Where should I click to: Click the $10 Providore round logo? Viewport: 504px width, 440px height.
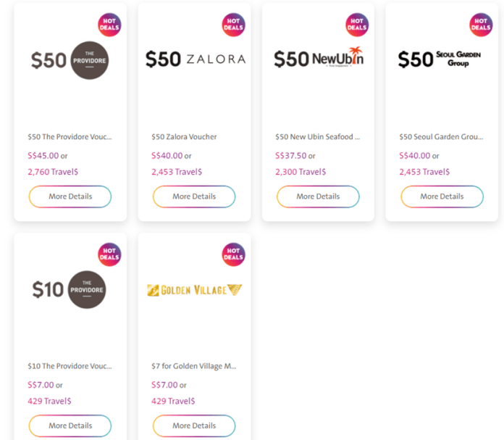(x=87, y=290)
